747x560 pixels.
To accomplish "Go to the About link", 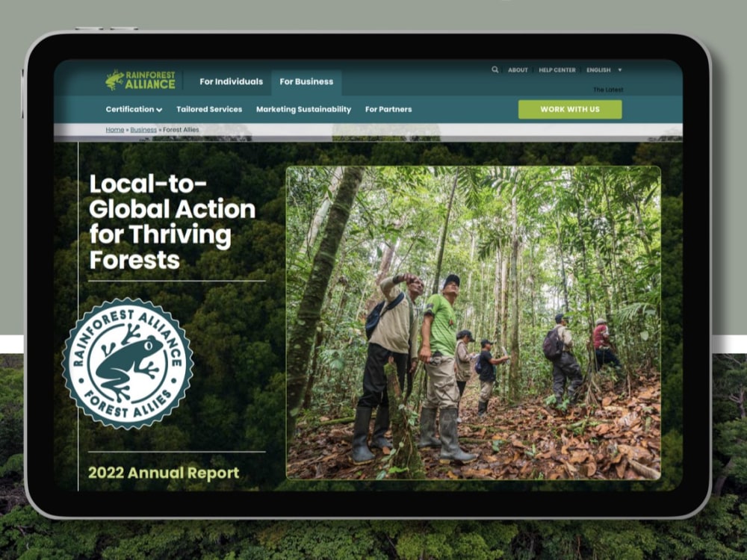I will point(518,70).
